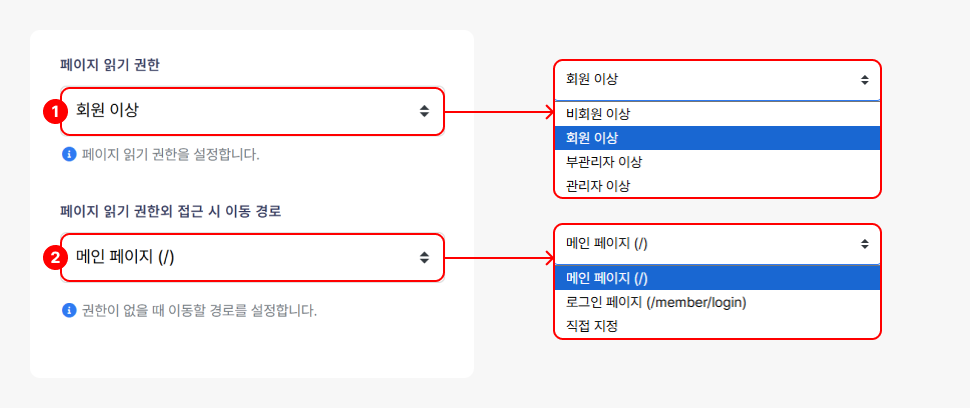Click the red number 2 badge
Image resolution: width=970 pixels, height=408 pixels.
[x=56, y=258]
